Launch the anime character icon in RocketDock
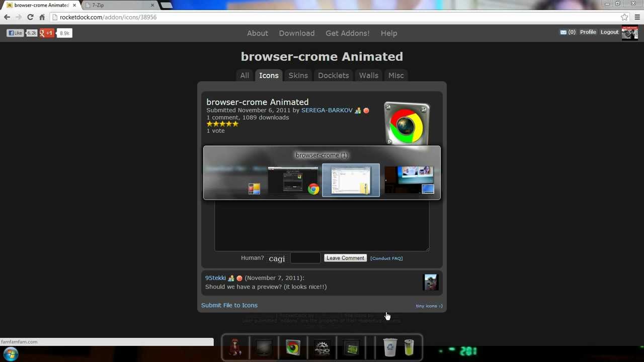 tap(235, 347)
